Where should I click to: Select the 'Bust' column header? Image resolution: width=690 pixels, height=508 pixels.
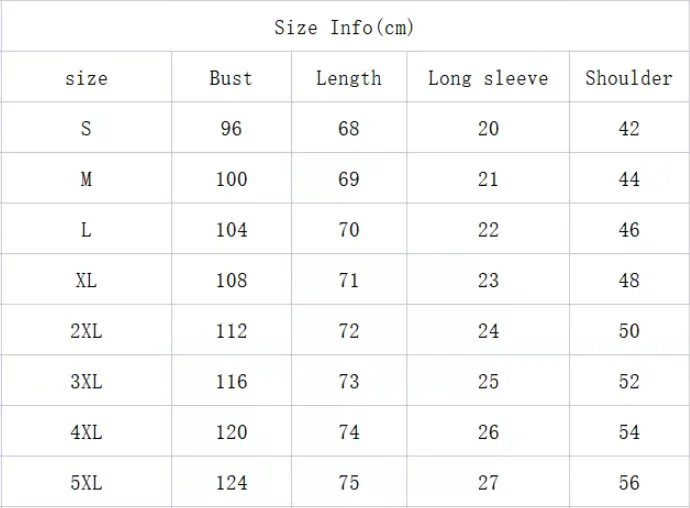(x=231, y=78)
